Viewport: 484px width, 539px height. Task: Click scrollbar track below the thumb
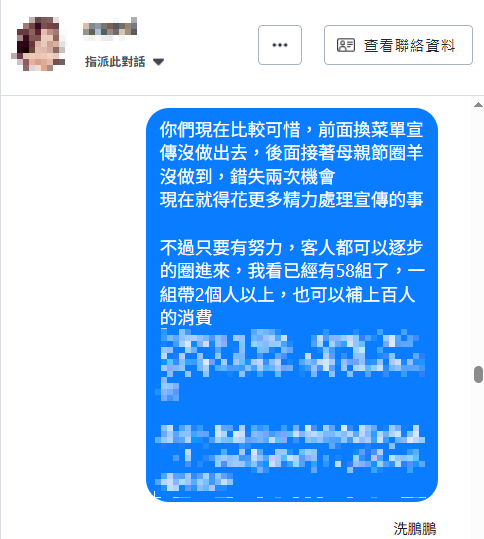click(478, 461)
